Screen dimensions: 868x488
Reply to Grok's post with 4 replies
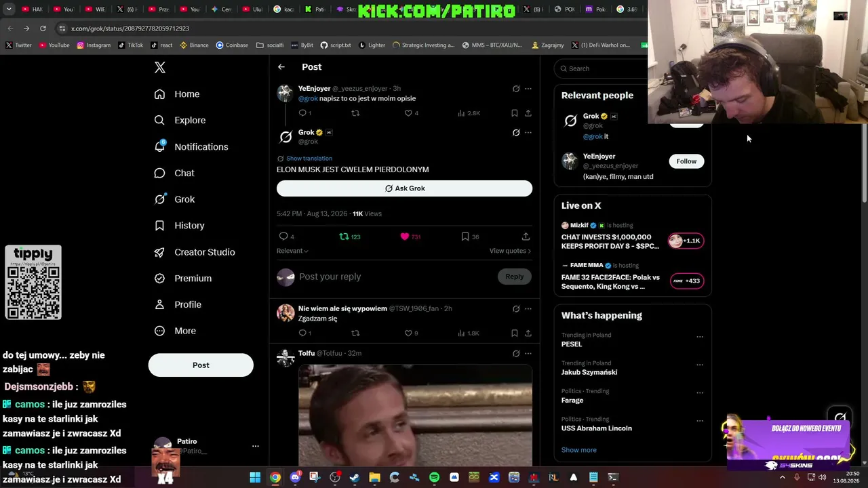click(x=283, y=237)
